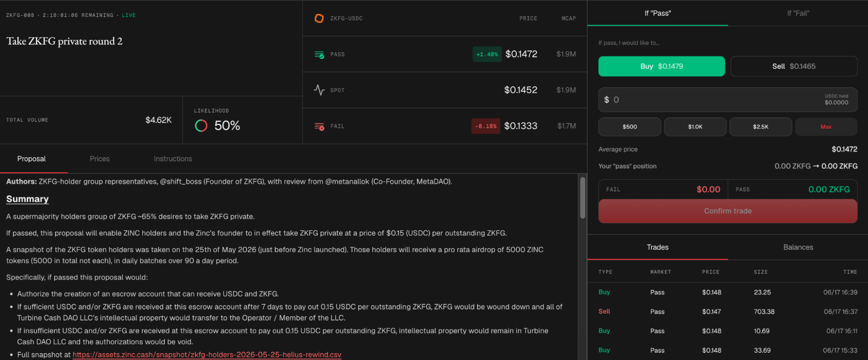Click the proposal text scrollbar thumb
Image resolution: width=868 pixels, height=360 pixels.
583,198
